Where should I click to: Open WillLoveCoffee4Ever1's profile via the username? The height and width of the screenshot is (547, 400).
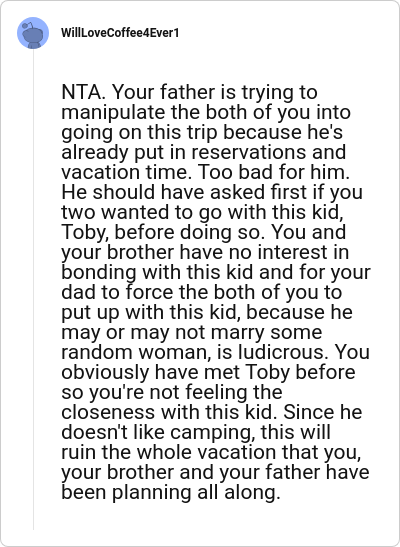click(x=120, y=33)
